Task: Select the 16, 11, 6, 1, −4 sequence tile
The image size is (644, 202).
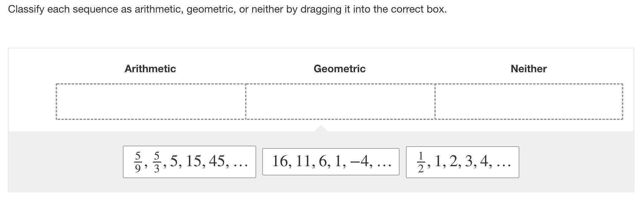Action: tap(331, 162)
